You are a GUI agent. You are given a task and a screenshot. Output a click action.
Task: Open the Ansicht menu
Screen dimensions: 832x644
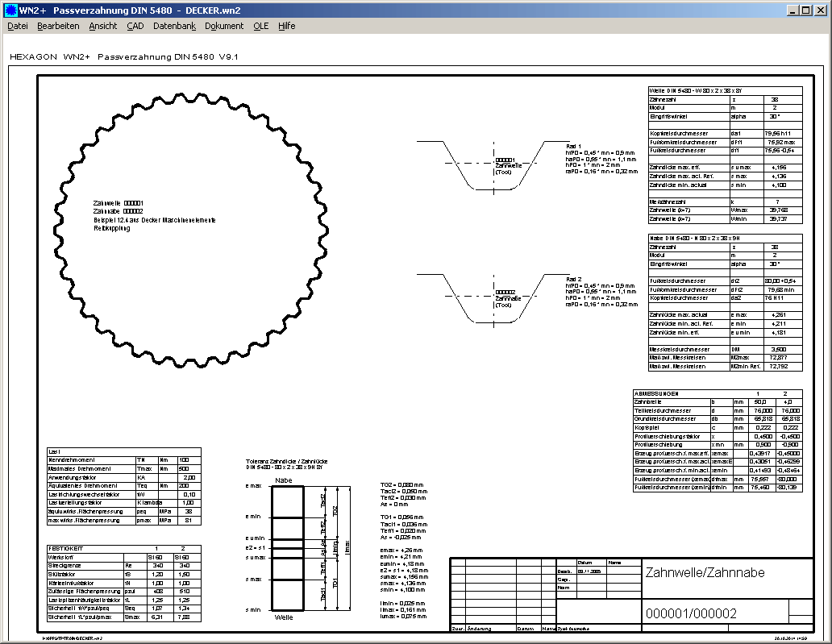coord(103,26)
